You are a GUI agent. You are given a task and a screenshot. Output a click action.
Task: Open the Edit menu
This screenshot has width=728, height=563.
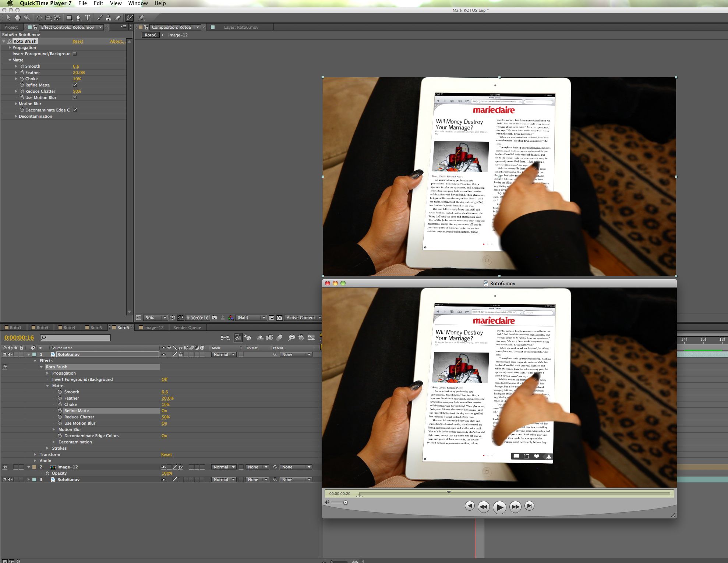tap(98, 3)
